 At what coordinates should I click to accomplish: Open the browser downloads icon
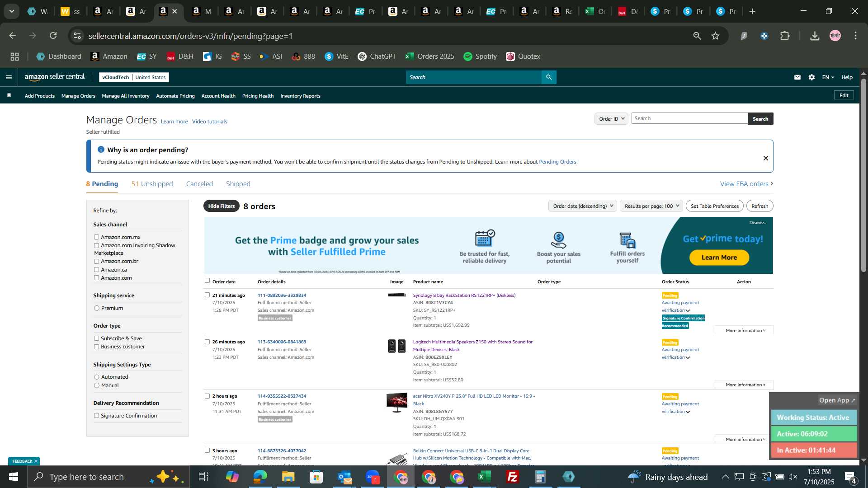click(815, 36)
